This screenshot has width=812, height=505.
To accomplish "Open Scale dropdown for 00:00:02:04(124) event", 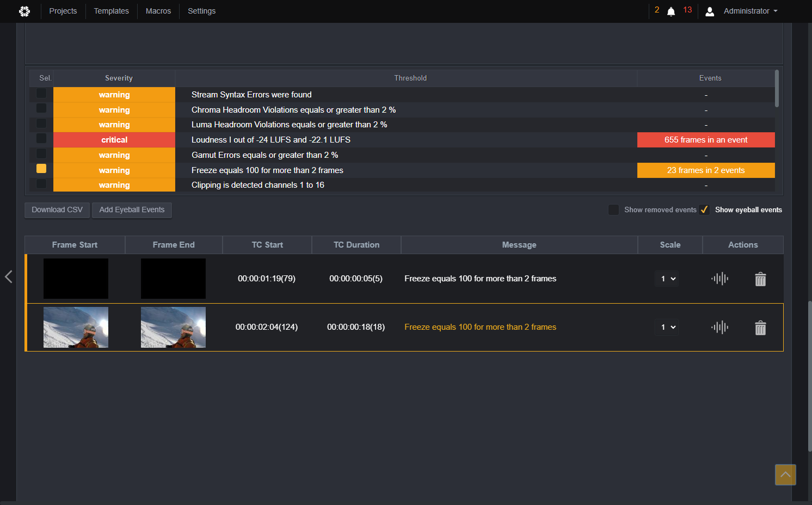I will pyautogui.click(x=667, y=327).
